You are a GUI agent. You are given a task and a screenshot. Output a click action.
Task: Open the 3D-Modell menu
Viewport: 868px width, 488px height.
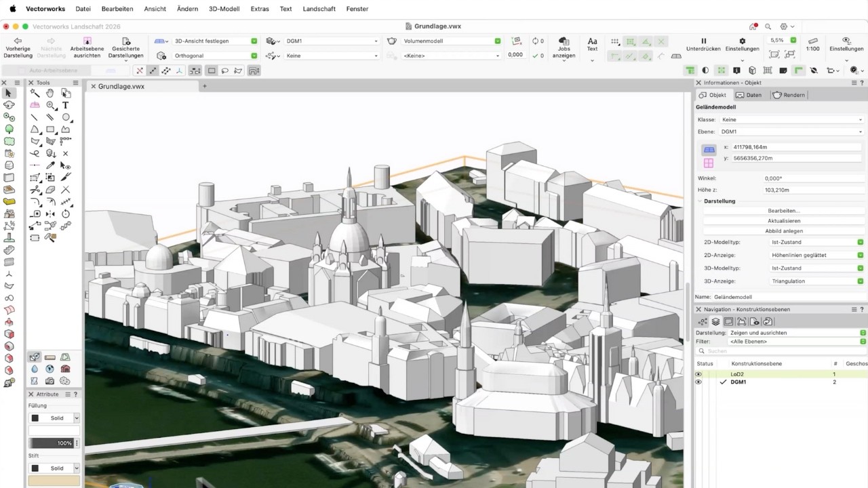(224, 9)
